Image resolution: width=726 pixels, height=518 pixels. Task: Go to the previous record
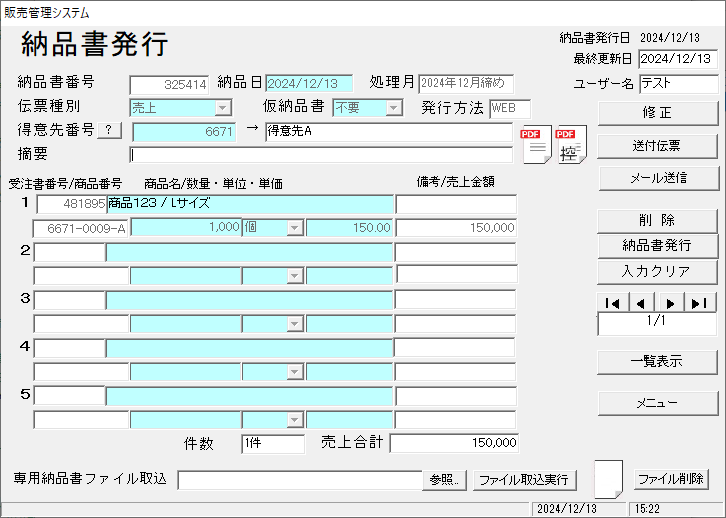(641, 303)
